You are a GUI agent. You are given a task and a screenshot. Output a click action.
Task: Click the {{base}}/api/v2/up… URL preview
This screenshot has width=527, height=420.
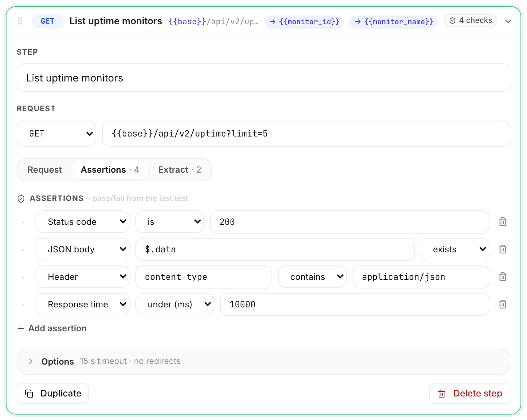coord(214,22)
